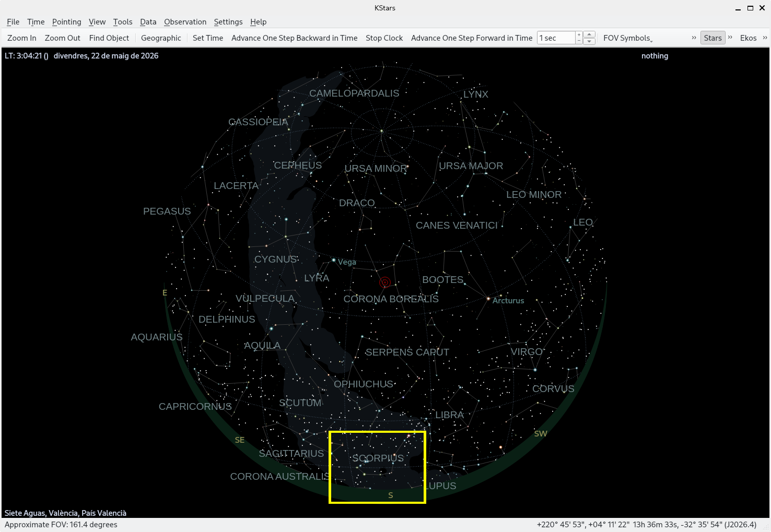The image size is (771, 532).
Task: Open the Observation menu
Action: point(185,22)
